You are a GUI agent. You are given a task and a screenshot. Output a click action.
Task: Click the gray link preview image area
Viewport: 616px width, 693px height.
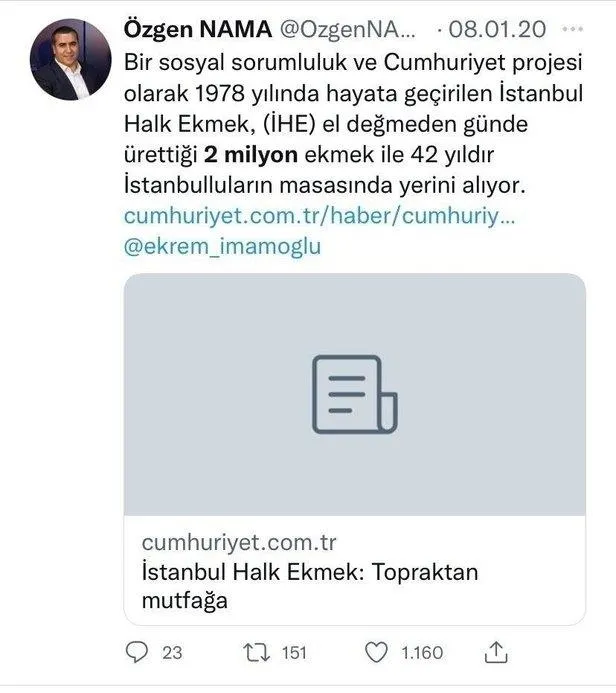(x=354, y=330)
